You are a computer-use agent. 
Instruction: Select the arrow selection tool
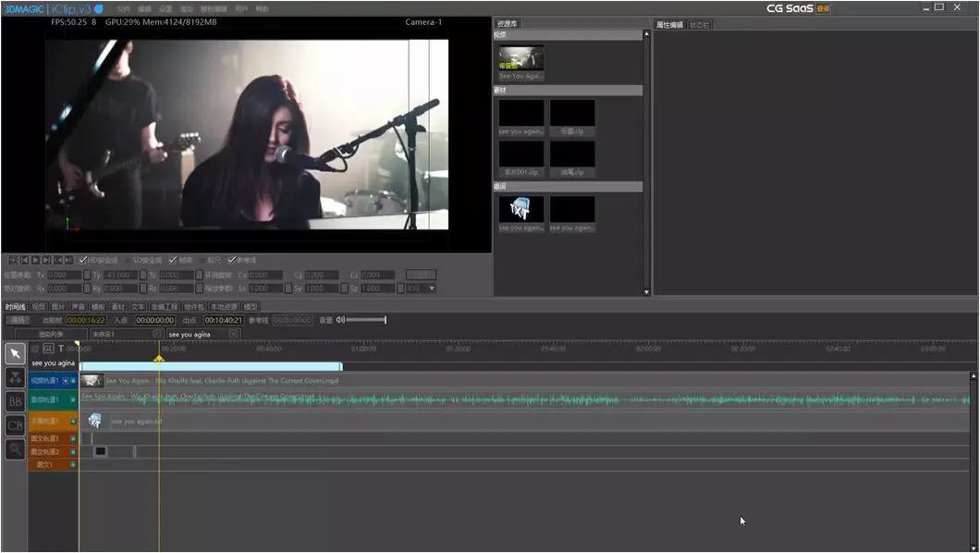click(x=15, y=353)
